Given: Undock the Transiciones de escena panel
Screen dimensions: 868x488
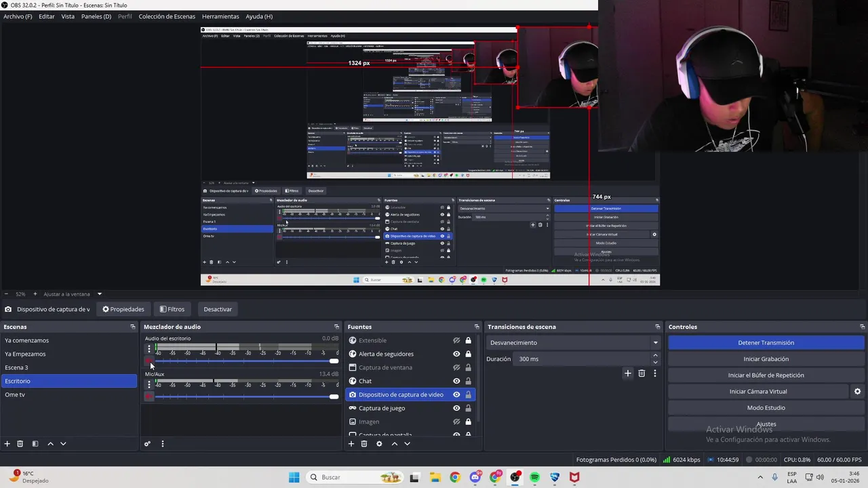Looking at the screenshot, I should click(657, 327).
